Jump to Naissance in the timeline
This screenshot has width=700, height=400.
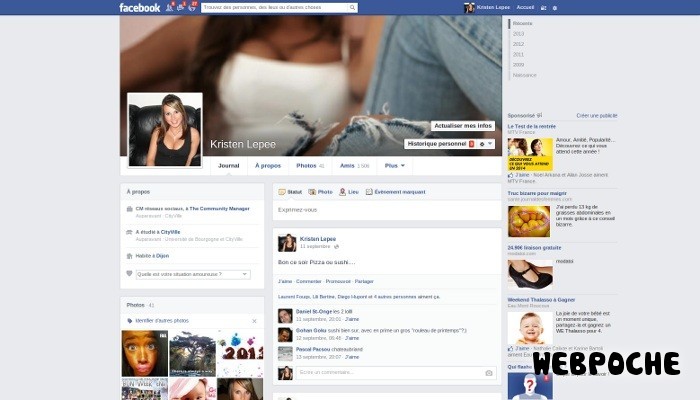click(x=525, y=75)
